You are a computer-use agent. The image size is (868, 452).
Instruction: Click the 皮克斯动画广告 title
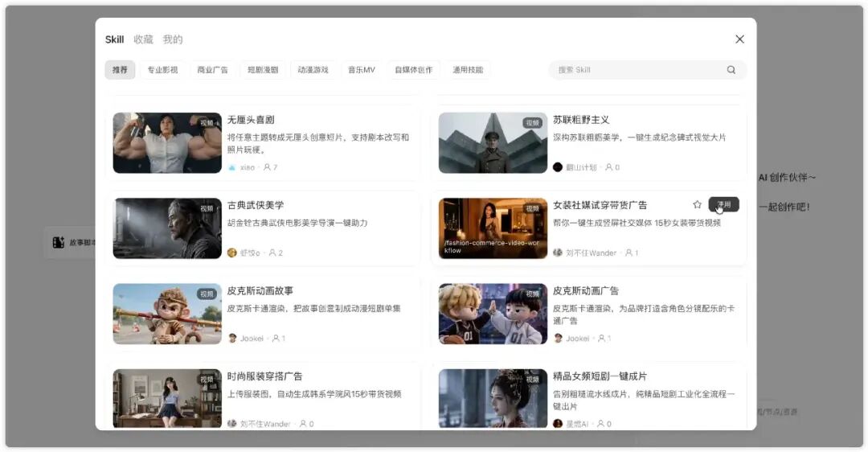point(586,291)
